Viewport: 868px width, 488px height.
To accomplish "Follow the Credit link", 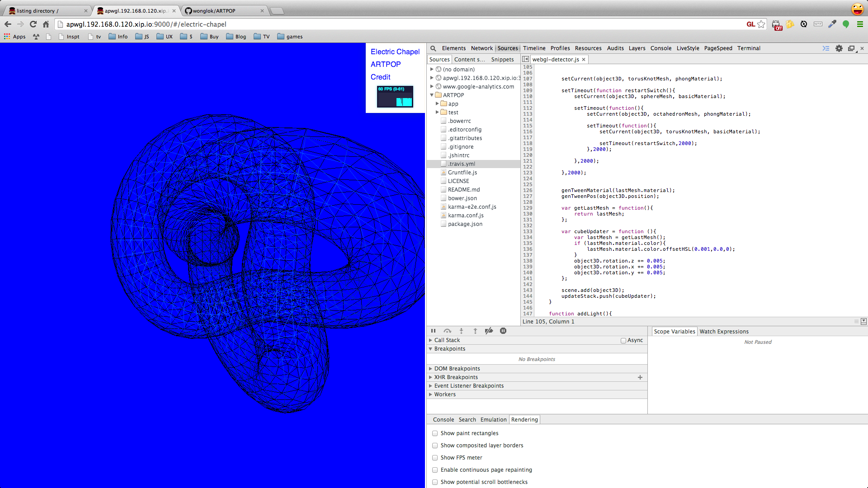I will click(380, 77).
